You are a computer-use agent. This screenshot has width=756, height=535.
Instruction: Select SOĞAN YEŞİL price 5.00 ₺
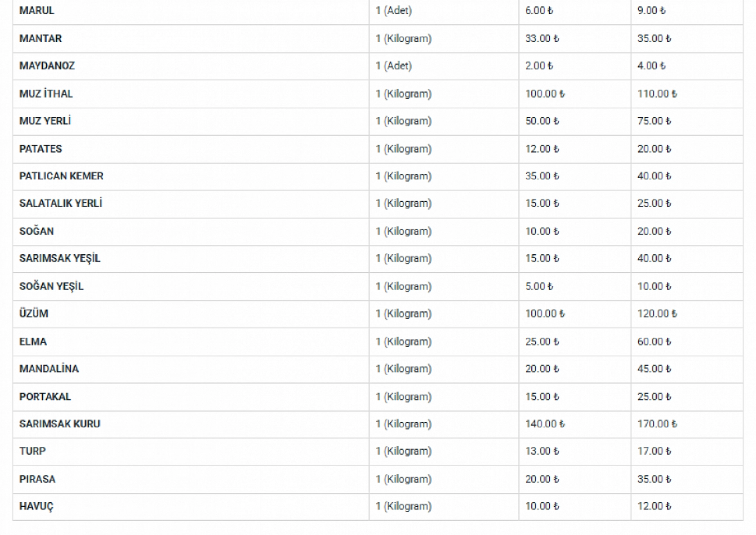pyautogui.click(x=539, y=287)
